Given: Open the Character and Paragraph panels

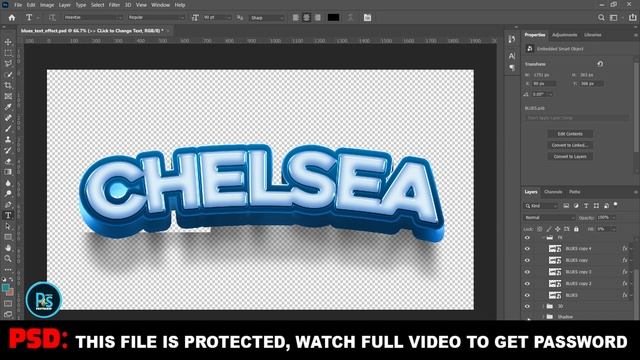Looking at the screenshot, I should [367, 18].
